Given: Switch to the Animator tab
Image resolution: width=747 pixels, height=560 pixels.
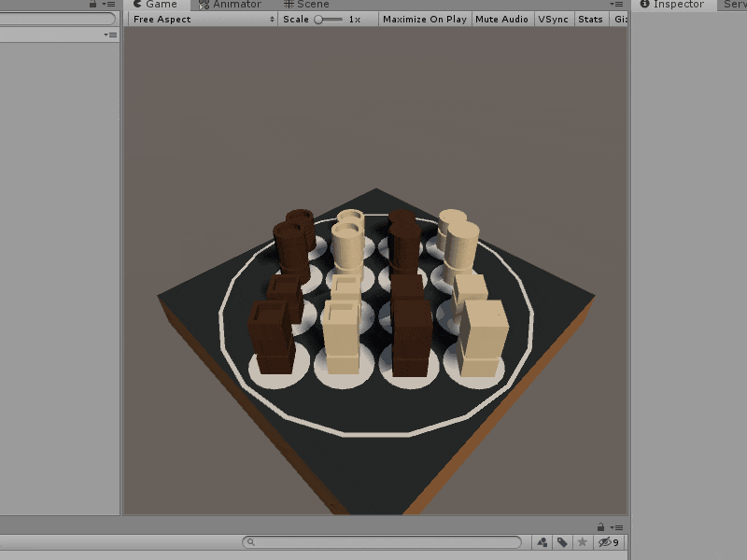Looking at the screenshot, I should coord(230,5).
